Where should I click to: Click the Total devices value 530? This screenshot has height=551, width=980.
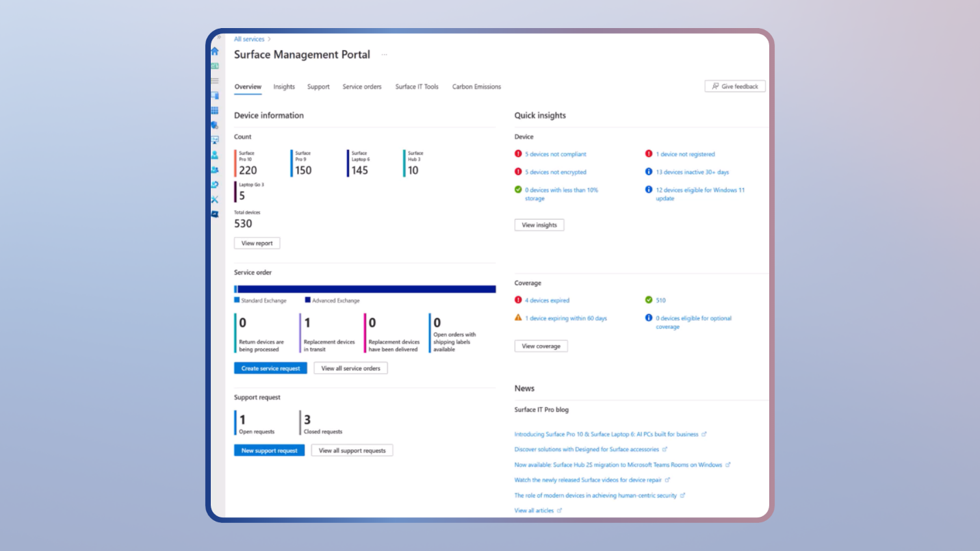coord(243,224)
